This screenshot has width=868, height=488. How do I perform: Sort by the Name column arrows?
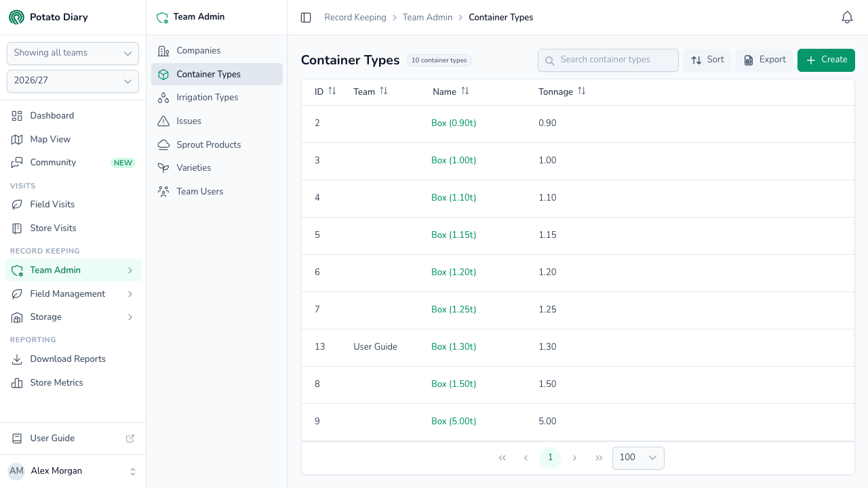click(465, 91)
